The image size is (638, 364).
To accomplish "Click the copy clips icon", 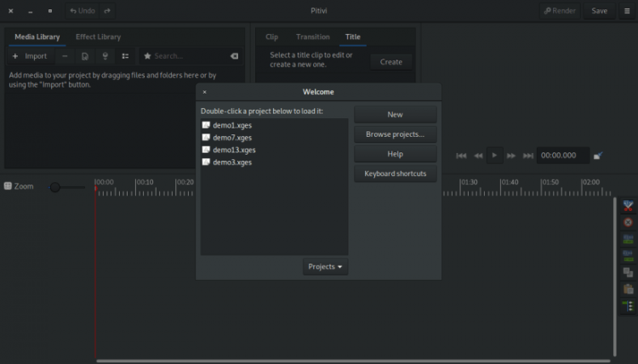I will point(628,272).
